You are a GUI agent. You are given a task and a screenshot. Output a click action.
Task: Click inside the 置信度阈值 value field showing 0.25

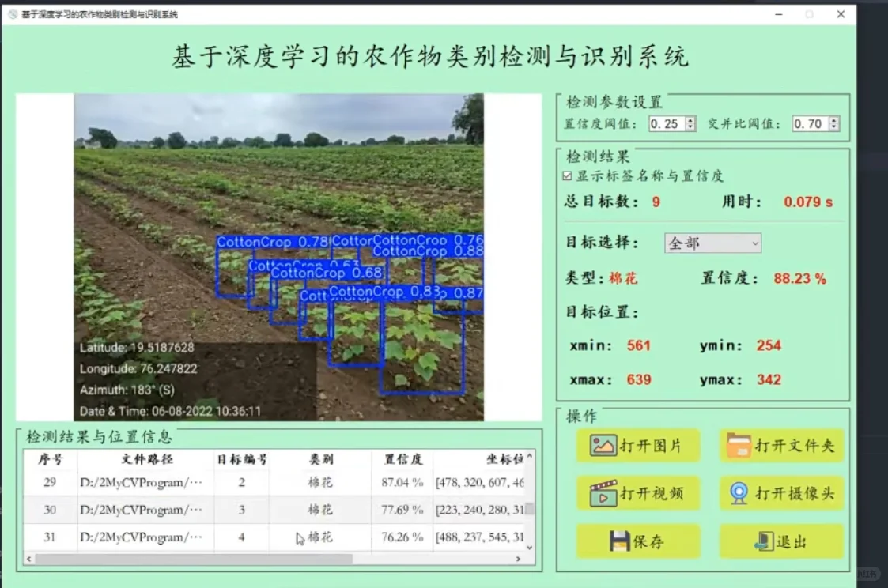click(668, 123)
